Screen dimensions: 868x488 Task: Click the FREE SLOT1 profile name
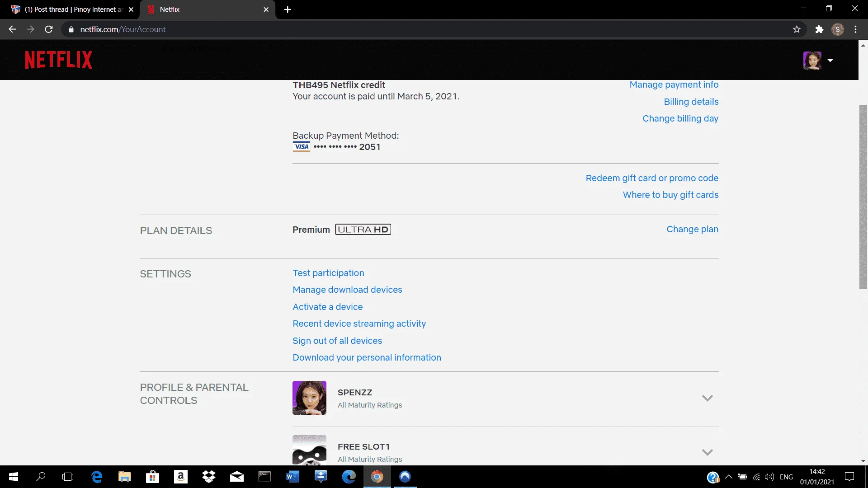coord(363,446)
